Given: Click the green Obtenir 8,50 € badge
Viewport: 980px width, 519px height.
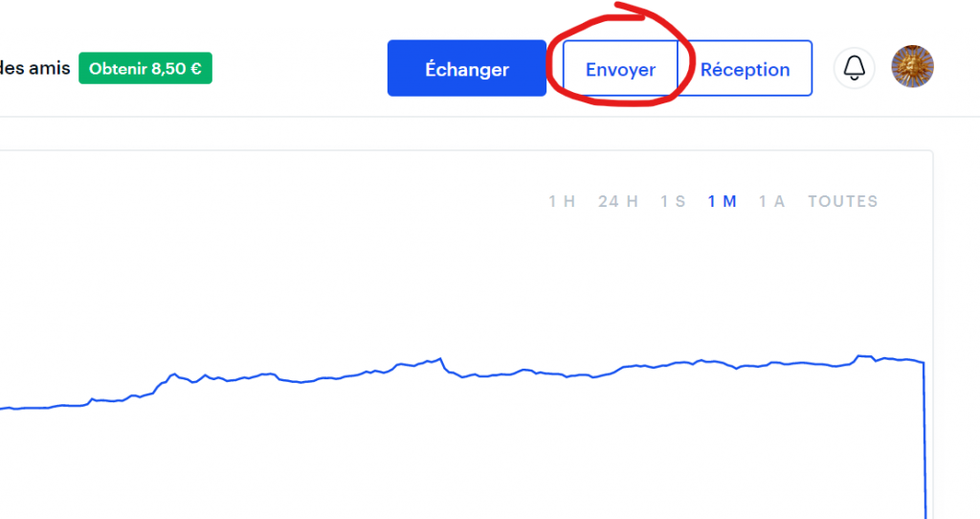Looking at the screenshot, I should pos(145,68).
